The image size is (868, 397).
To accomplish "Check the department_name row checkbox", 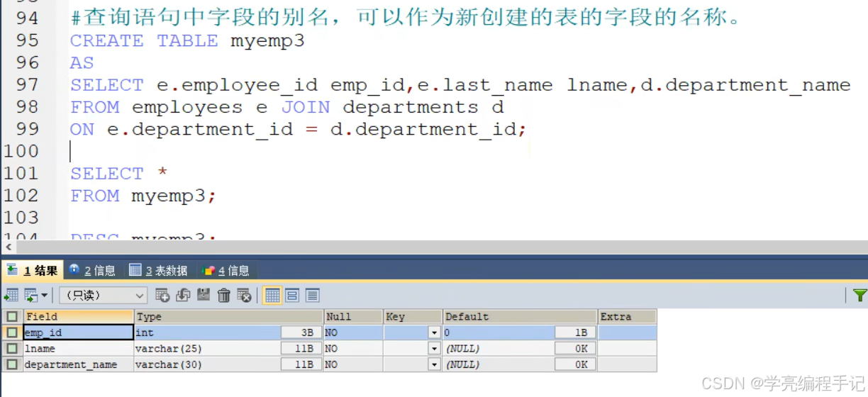I will 12,364.
